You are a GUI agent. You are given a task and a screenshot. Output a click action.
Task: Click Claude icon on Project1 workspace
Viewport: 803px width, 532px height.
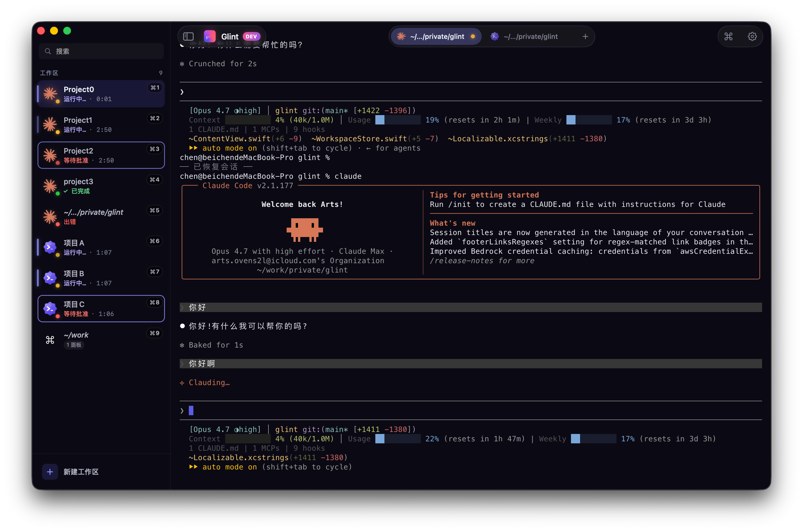50,124
